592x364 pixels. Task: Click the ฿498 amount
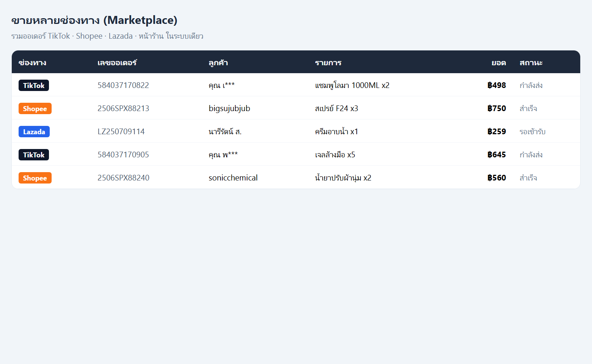click(x=497, y=85)
